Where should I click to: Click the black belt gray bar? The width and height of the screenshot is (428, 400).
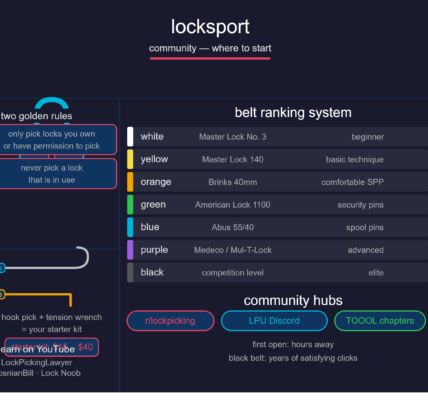point(130,273)
